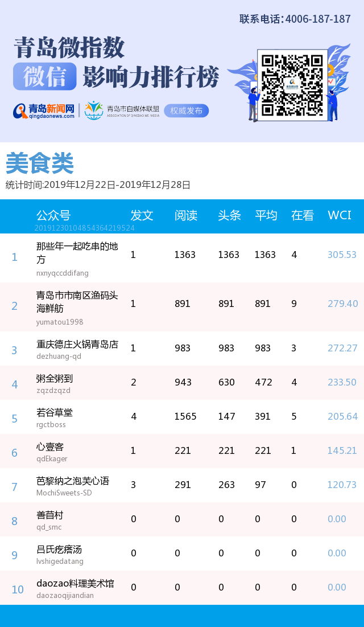Select the 公众号 column header

pos(53,215)
